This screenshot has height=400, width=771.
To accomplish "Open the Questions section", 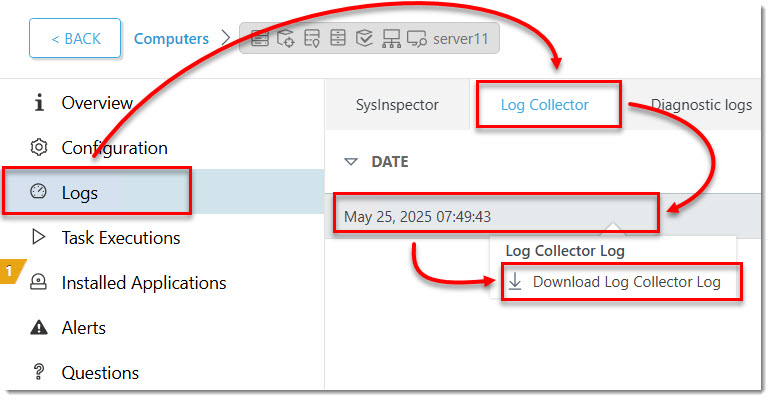I will coord(100,372).
